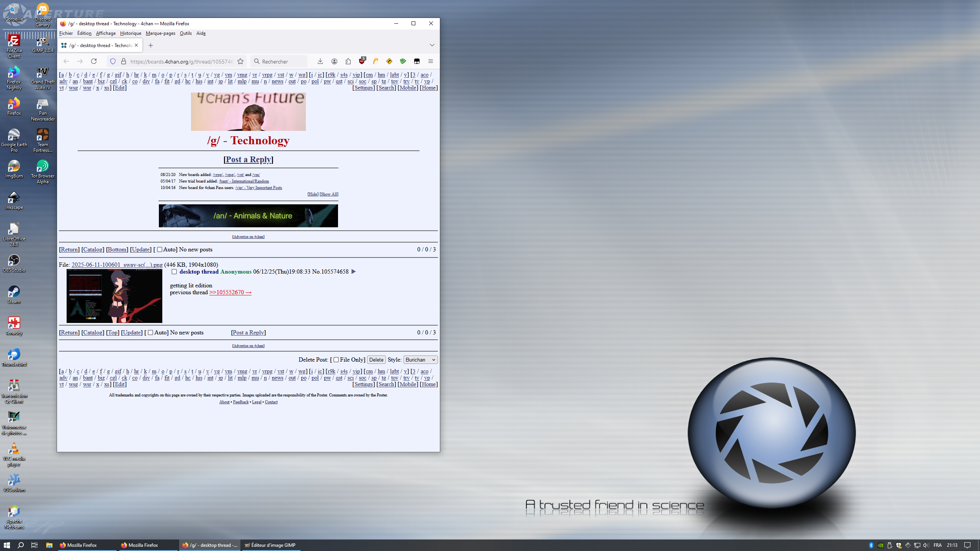Select the Inkscape desktop shortcut
The image size is (980, 551).
pos(14,201)
